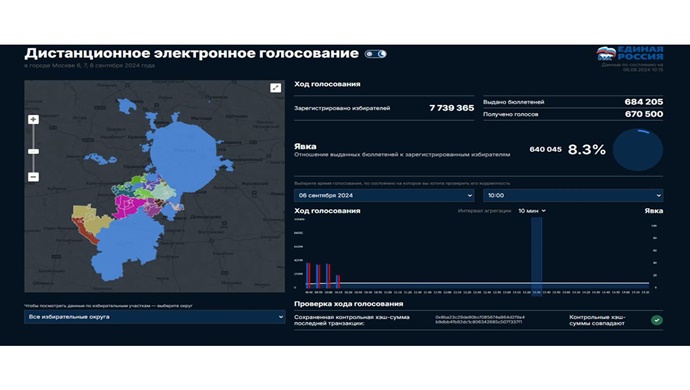This screenshot has height=390, width=690.
Task: Click the Явка heading above description
Action: click(305, 146)
